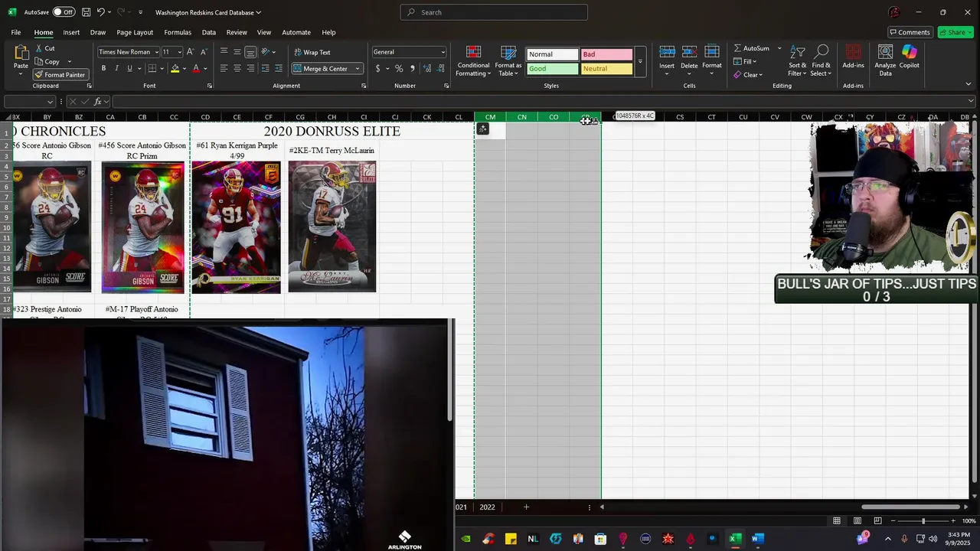The width and height of the screenshot is (980, 551).
Task: Expand Merge & Center dropdown arrow
Action: [357, 68]
